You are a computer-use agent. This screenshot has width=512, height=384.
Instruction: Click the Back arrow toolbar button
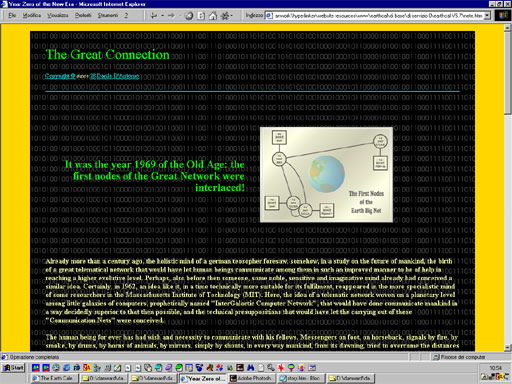pyautogui.click(x=154, y=15)
